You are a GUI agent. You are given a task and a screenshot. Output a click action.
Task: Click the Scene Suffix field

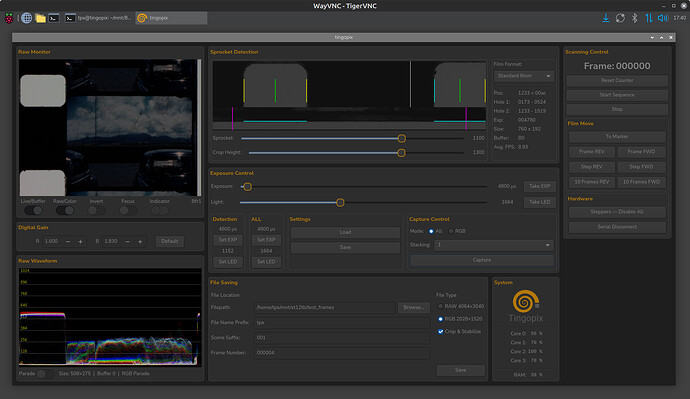coord(341,338)
